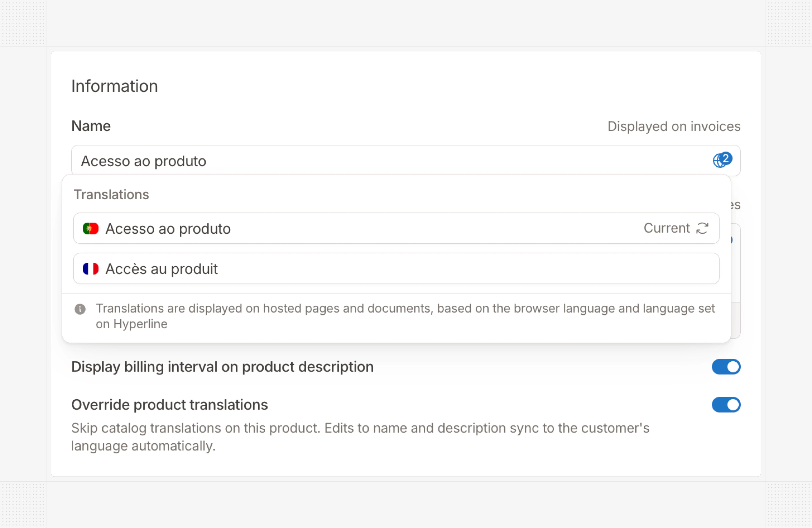The image size is (812, 528).
Task: Click the Name field label
Action: (x=91, y=126)
